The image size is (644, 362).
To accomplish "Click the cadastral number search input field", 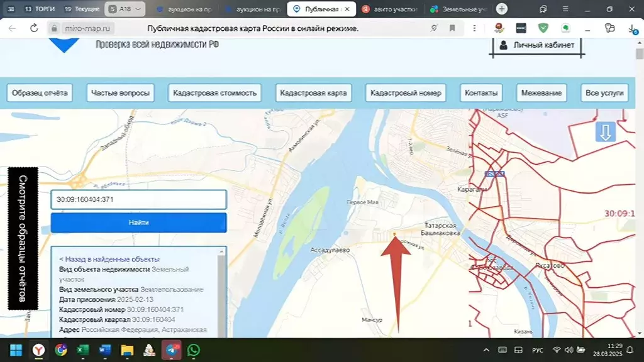I will pos(139,199).
